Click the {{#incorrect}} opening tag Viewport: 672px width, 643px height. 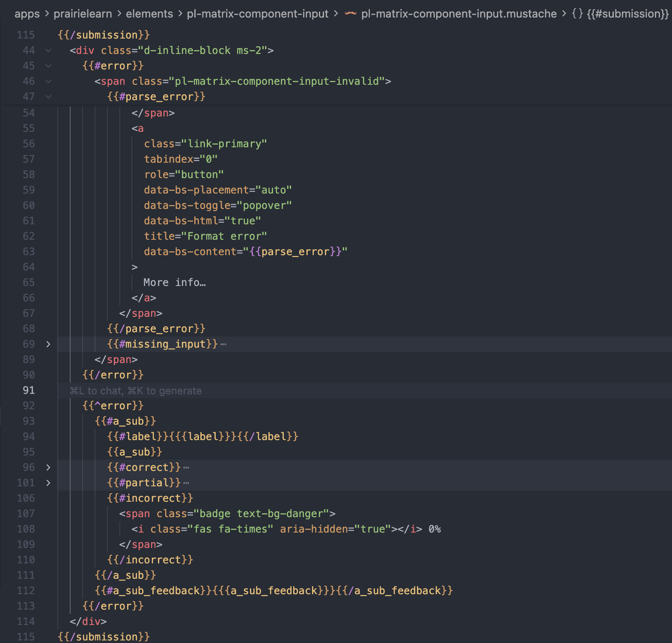(150, 498)
